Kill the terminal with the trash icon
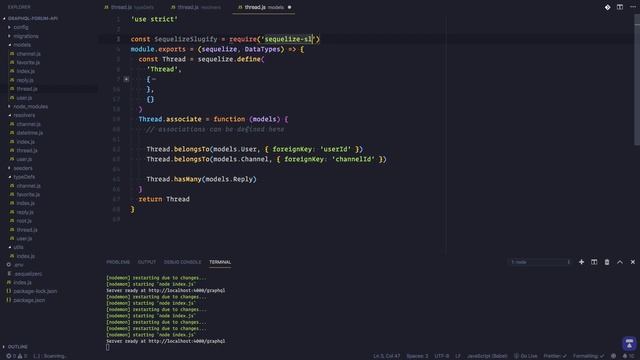 [607, 262]
